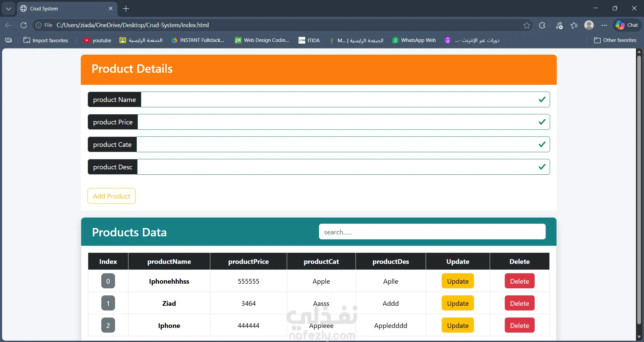Open the first الصفحة الرئيسية bookmark
Image resolution: width=644 pixels, height=342 pixels.
(x=141, y=40)
